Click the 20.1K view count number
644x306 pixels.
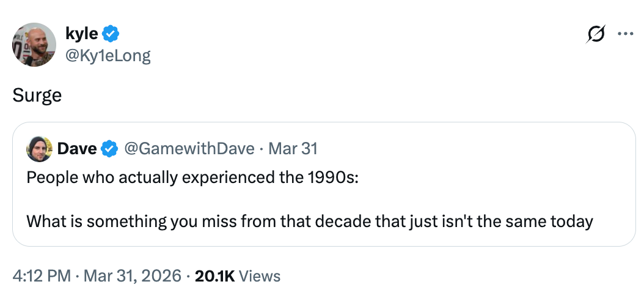(x=214, y=276)
